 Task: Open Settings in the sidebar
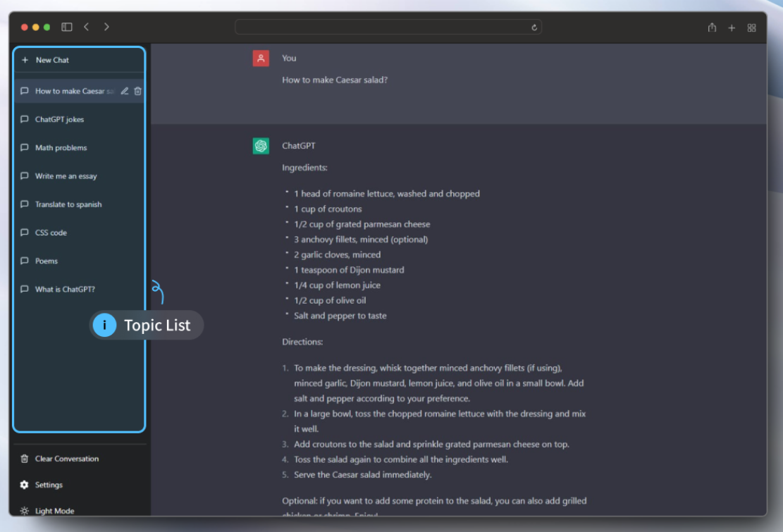click(49, 485)
